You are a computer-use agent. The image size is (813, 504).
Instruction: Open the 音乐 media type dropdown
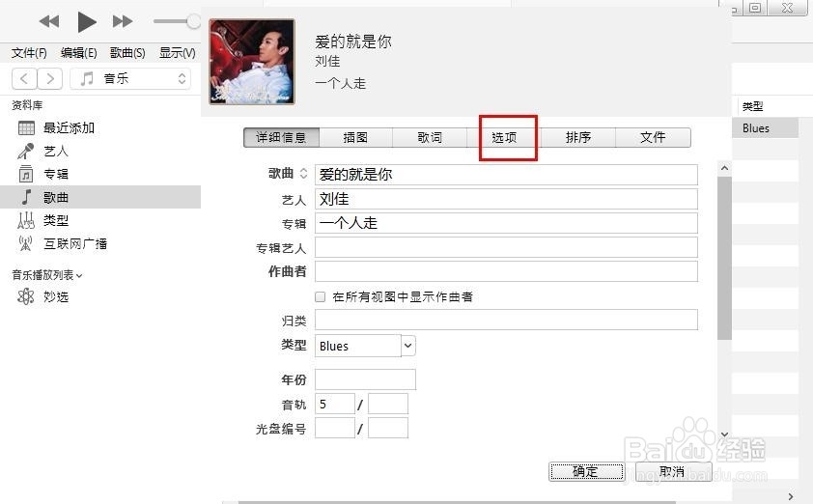click(130, 79)
